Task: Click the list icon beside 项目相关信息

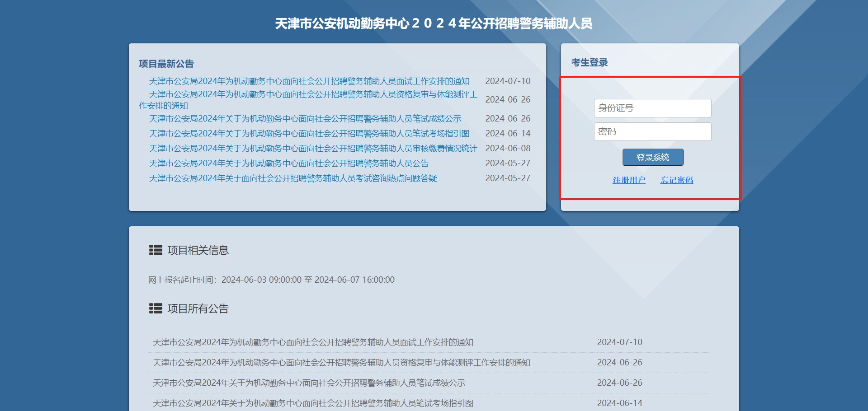Action: 156,250
